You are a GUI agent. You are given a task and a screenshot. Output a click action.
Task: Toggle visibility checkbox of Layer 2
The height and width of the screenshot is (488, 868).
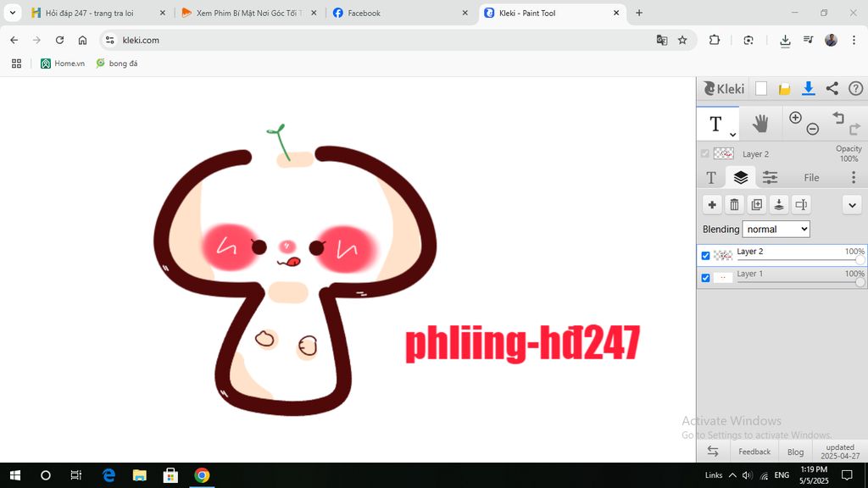[705, 256]
